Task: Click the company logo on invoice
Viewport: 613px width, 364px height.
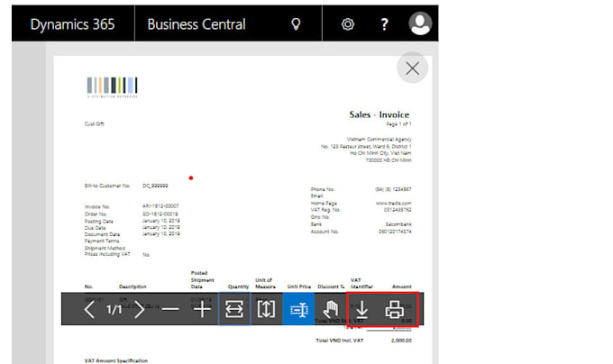Action: tap(112, 87)
